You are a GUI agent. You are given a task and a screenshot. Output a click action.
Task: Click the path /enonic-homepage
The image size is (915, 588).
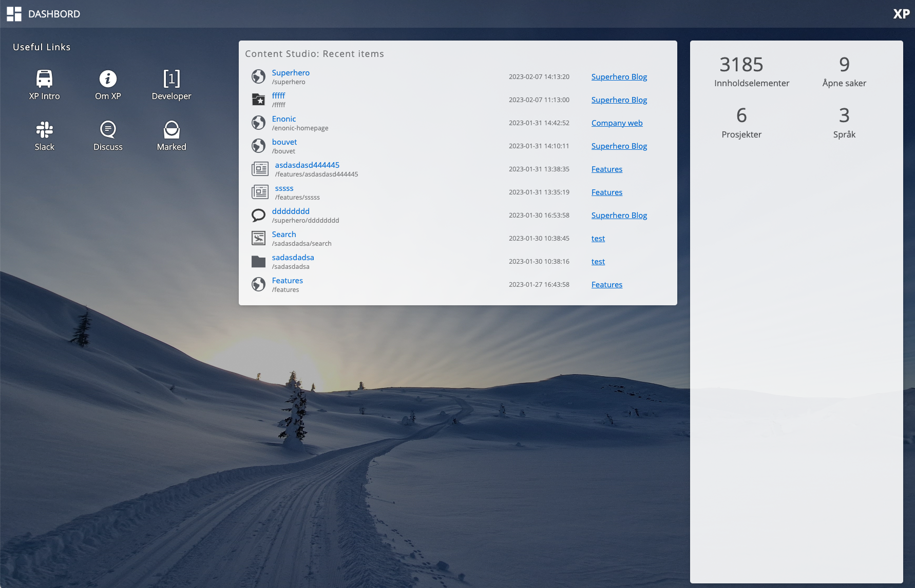(x=300, y=128)
